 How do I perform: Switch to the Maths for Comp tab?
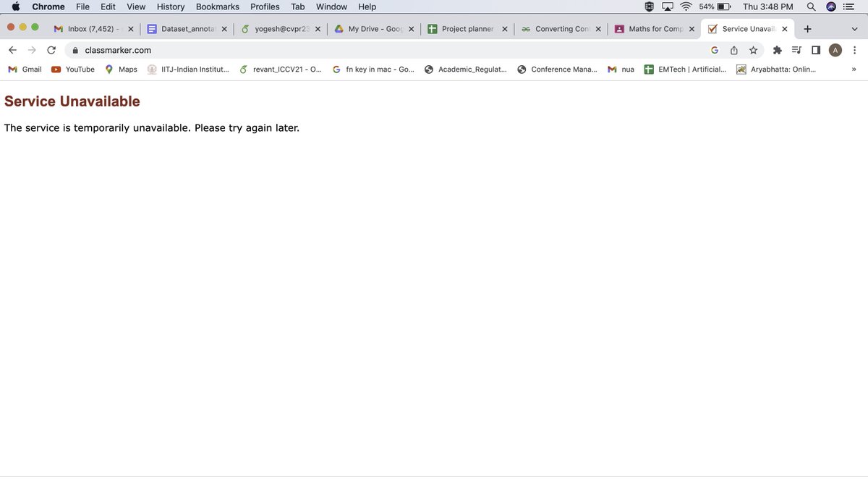(654, 29)
